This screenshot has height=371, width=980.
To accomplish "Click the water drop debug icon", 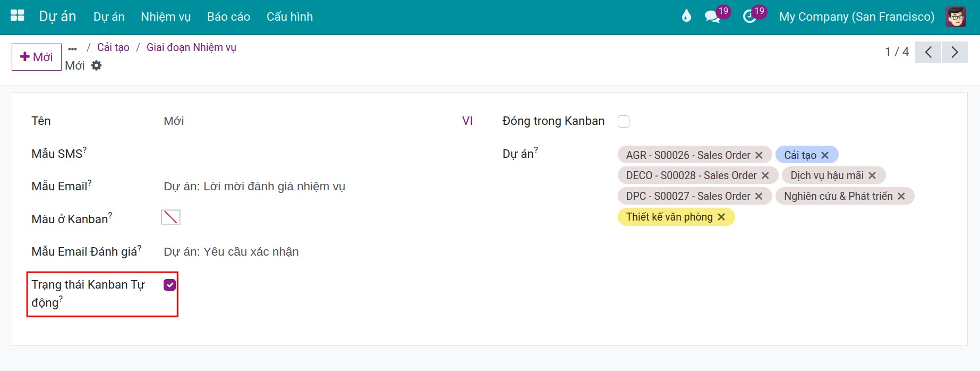I will point(686,16).
